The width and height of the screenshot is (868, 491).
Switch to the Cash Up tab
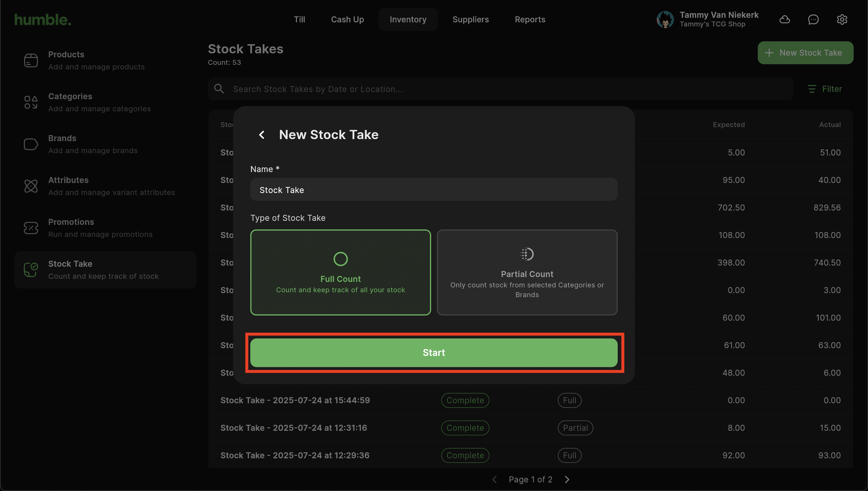click(x=347, y=20)
